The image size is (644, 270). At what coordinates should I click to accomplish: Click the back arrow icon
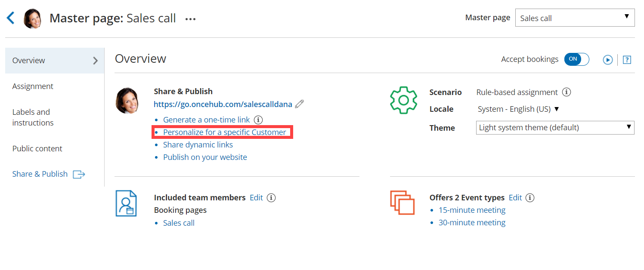[11, 18]
